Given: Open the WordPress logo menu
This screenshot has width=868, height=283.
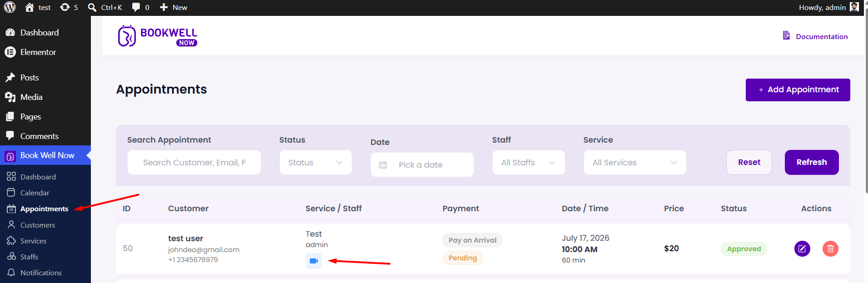Looking at the screenshot, I should 10,7.
